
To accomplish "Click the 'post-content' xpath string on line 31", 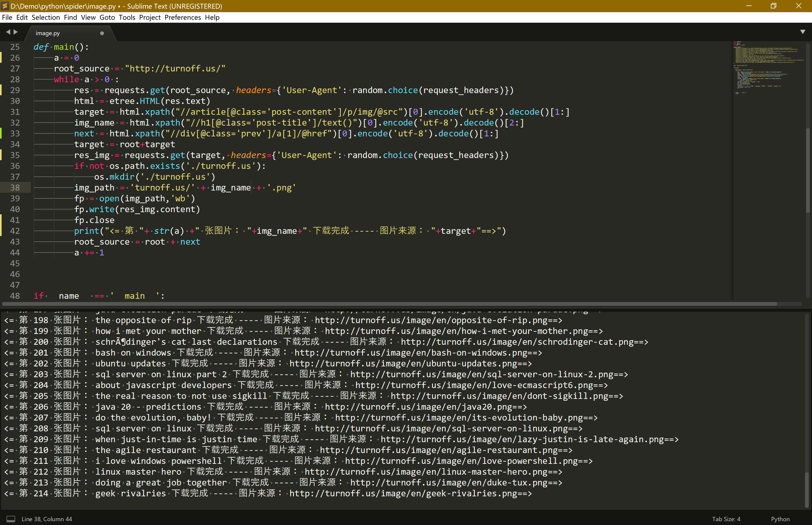I will (x=289, y=112).
